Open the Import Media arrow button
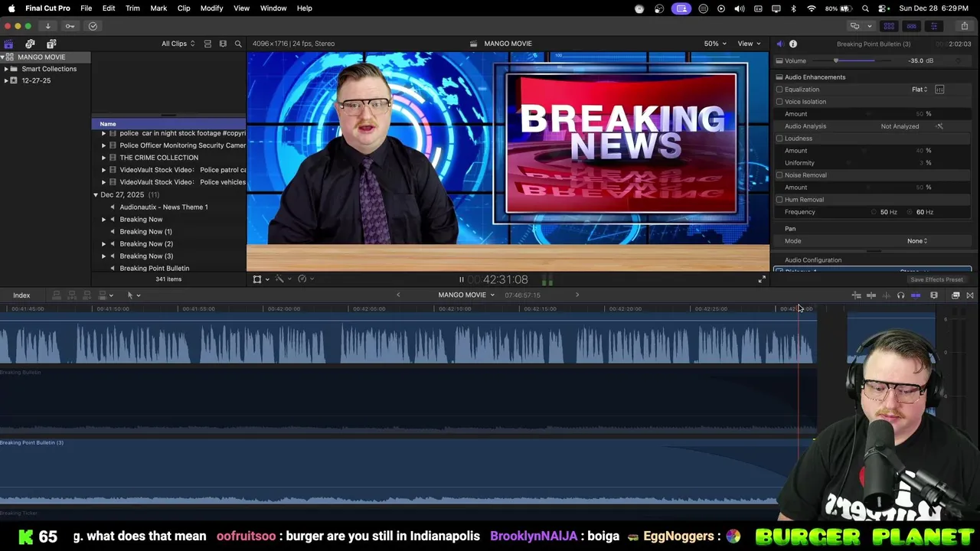The width and height of the screenshot is (980, 551). click(x=47, y=26)
